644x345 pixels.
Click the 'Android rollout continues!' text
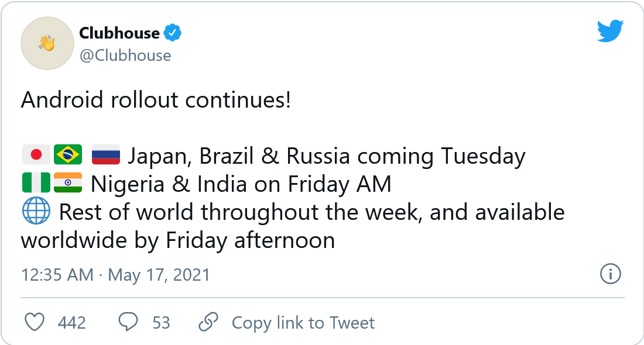[156, 99]
